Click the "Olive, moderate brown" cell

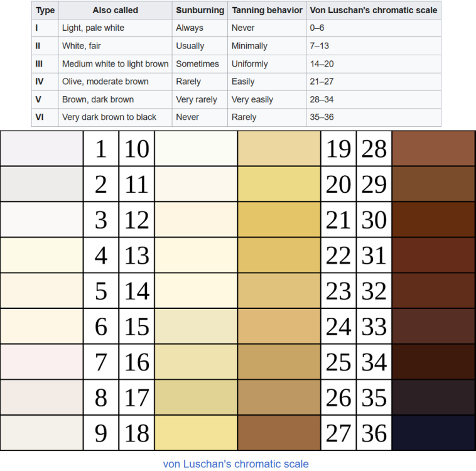(116, 82)
